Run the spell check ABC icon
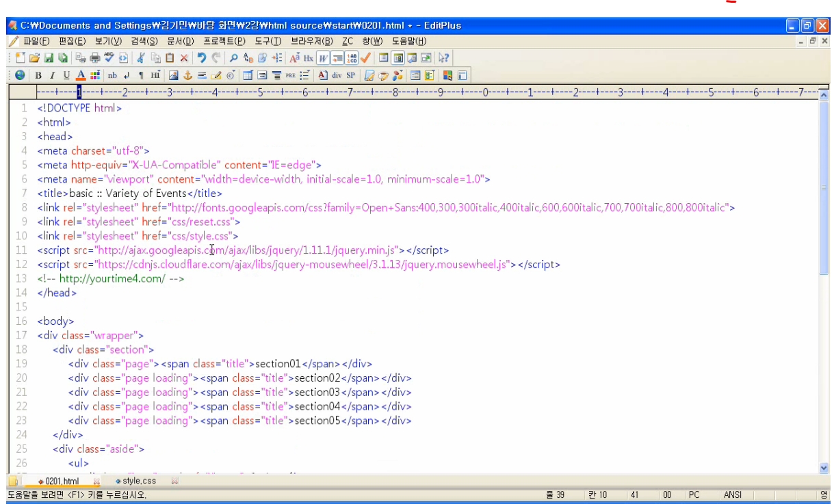This screenshot has width=834, height=504. (109, 58)
